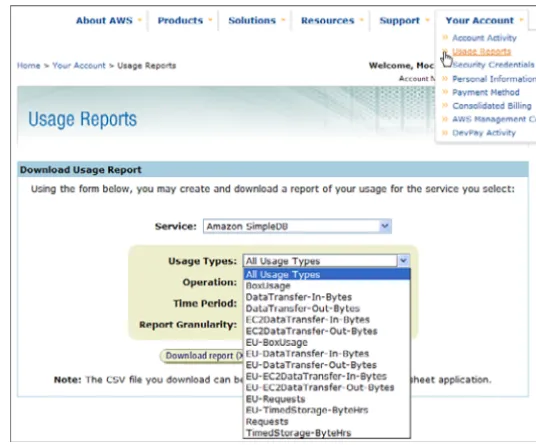Click the Usage Types dropdown arrow
Screen dimensions: 536x445
point(403,261)
